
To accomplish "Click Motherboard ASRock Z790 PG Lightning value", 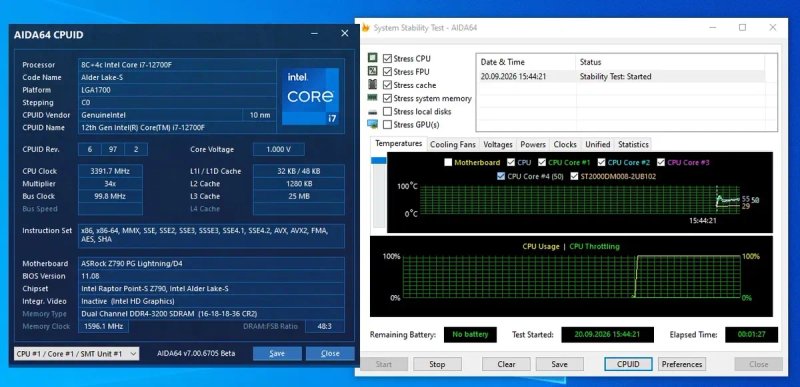I will point(211,264).
